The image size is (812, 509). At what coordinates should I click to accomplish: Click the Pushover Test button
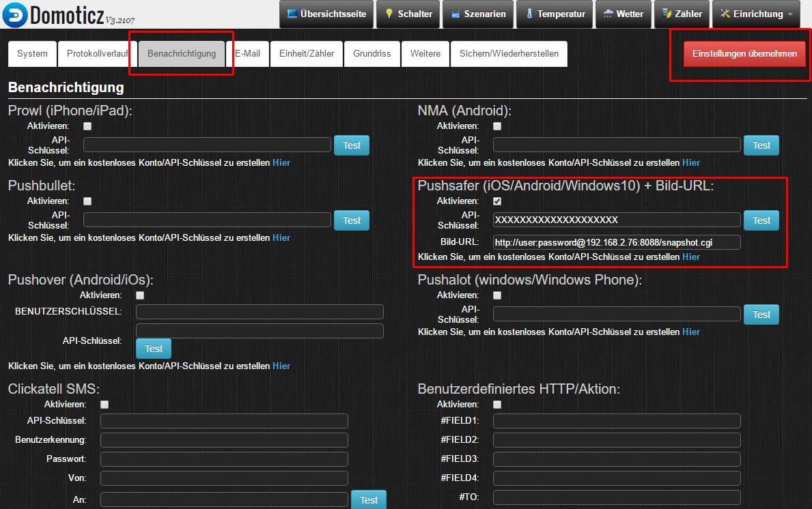point(153,349)
